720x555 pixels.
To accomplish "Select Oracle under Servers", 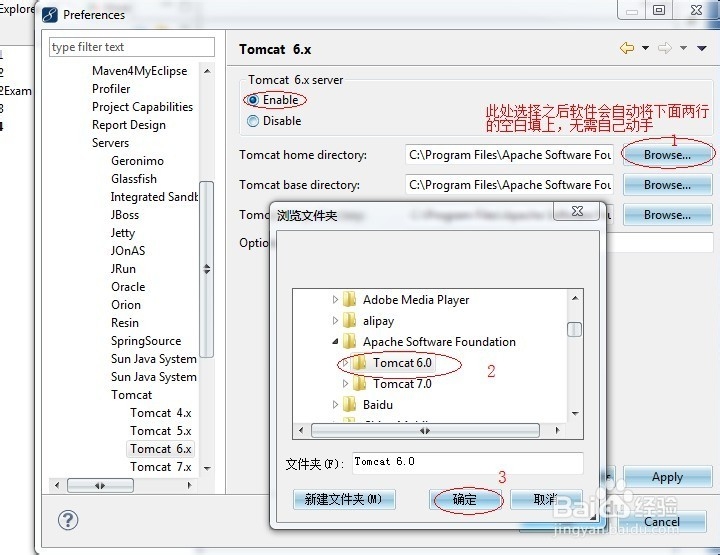I will [128, 287].
